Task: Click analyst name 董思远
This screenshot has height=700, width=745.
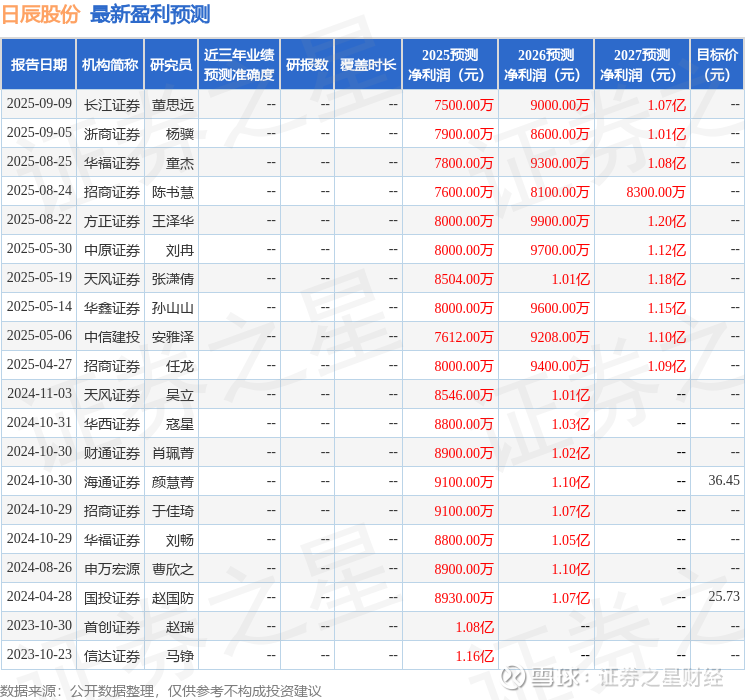Action: point(173,105)
